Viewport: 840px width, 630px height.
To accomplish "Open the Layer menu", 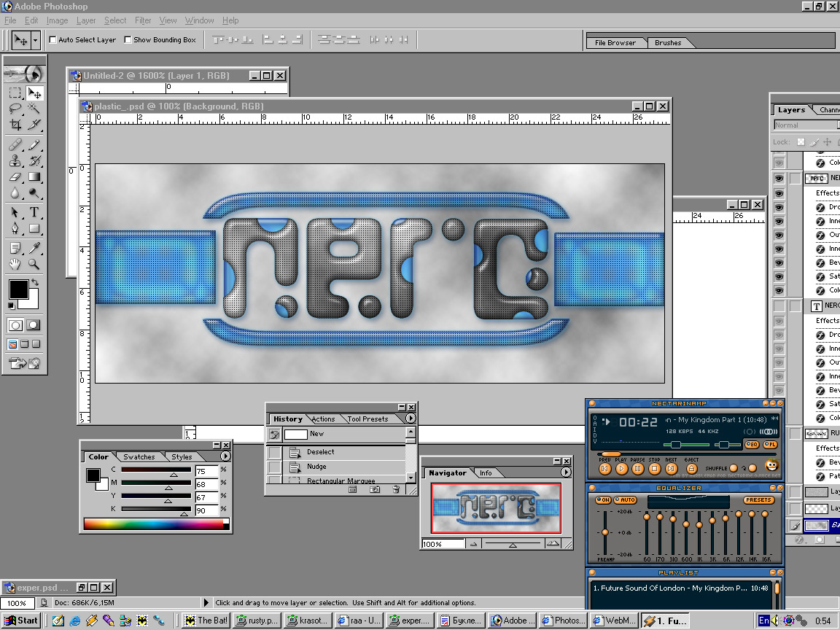I will point(86,20).
